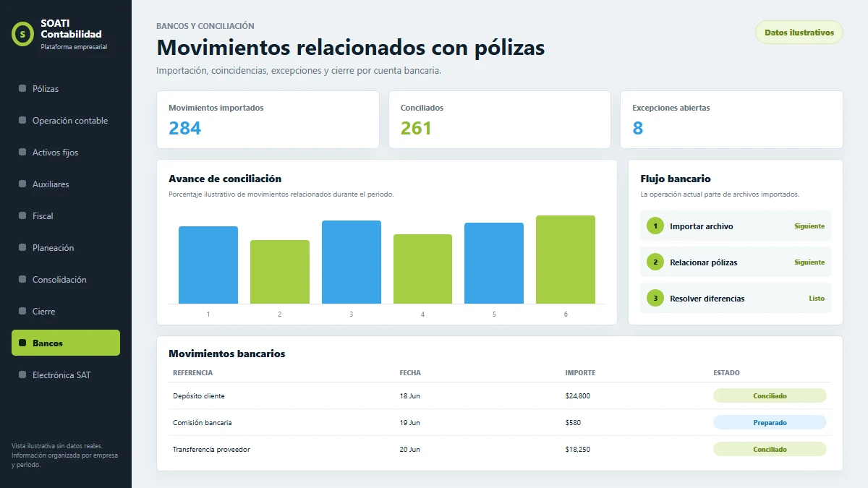Viewport: 868px width, 488px height.
Task: Click the $24,800 amount
Action: point(578,396)
